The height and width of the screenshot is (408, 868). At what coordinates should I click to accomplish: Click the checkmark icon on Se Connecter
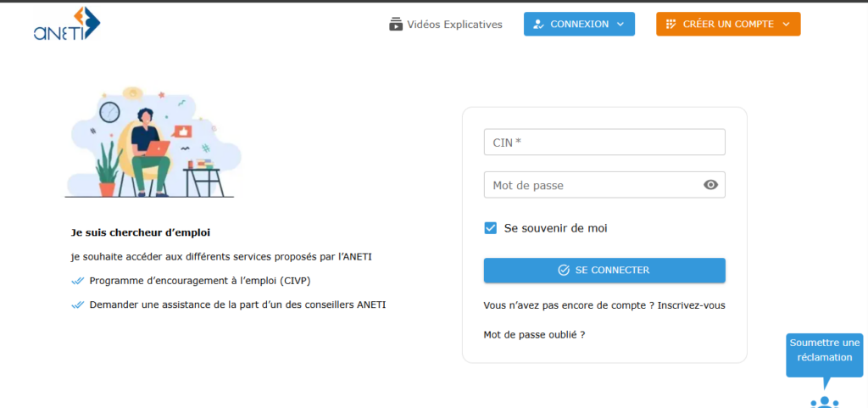click(564, 271)
